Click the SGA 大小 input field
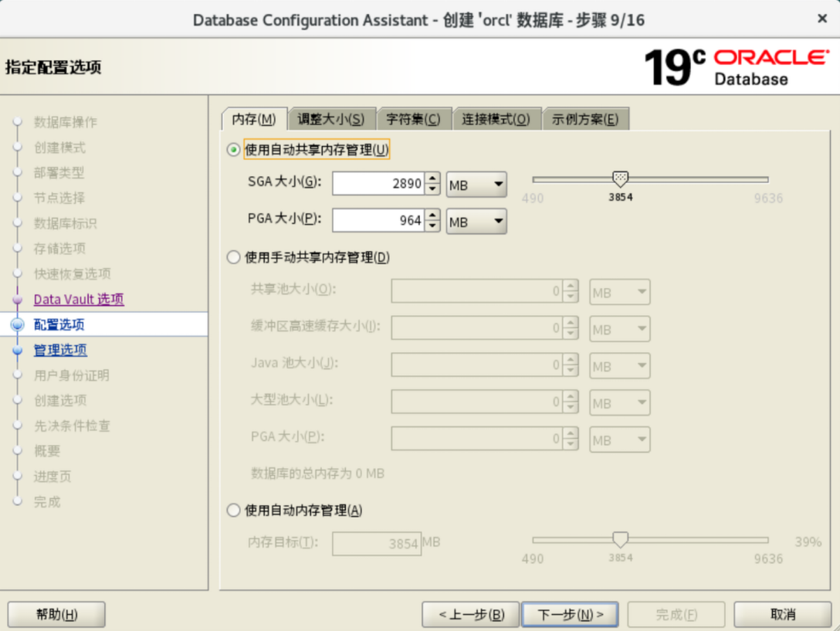Screen dimensions: 840x631 click(x=378, y=185)
